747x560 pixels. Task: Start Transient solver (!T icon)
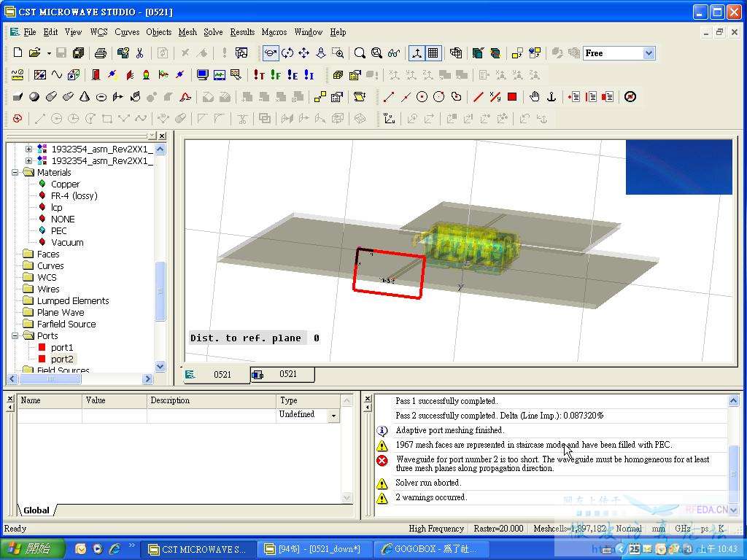(x=259, y=75)
